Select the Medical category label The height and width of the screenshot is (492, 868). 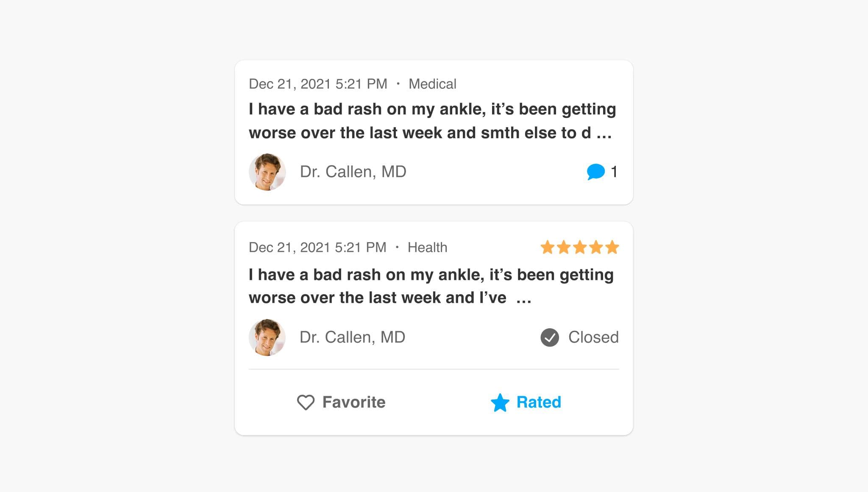tap(432, 84)
